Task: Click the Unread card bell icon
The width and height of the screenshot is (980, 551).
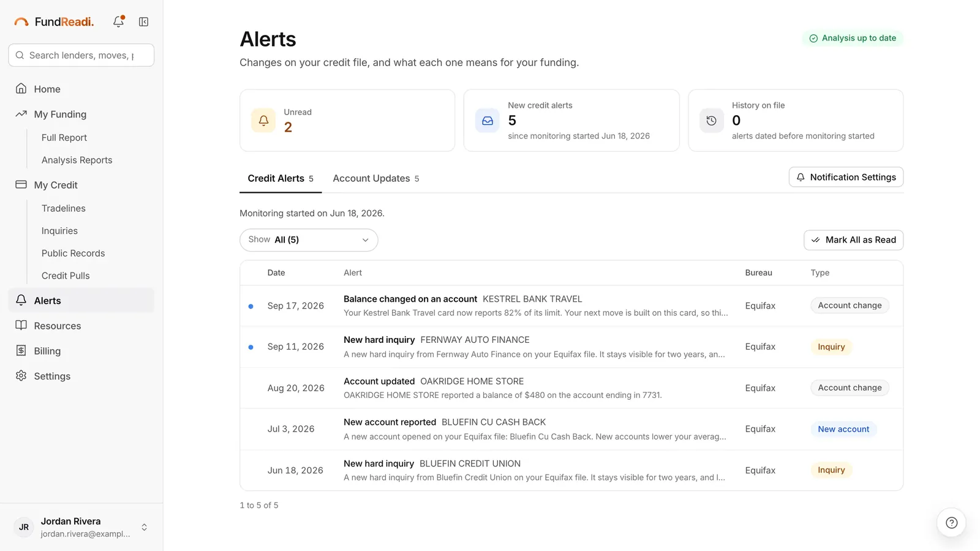Action: click(263, 121)
